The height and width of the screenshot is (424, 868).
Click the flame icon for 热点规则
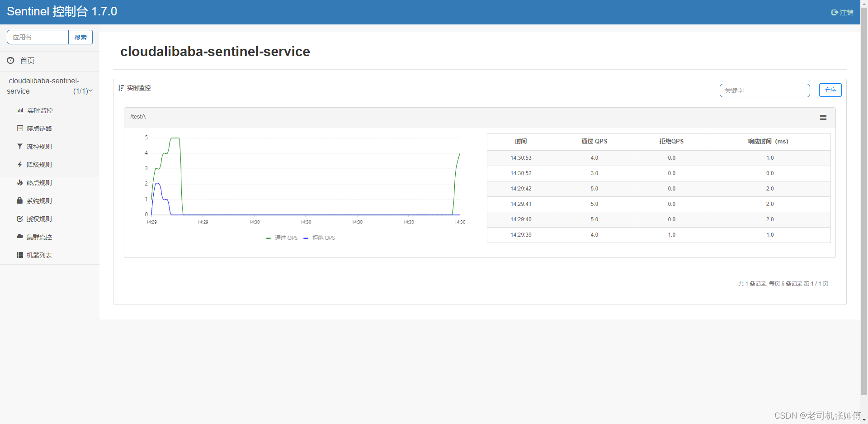click(x=20, y=182)
